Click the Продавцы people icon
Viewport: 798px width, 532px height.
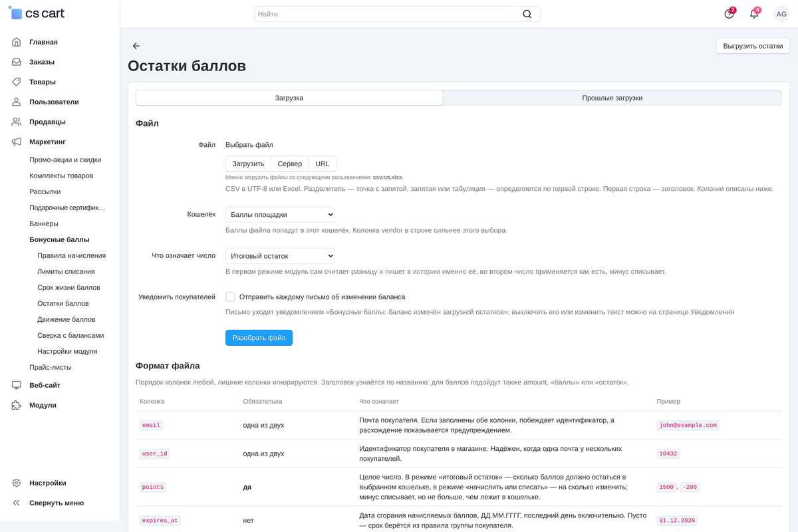point(17,122)
